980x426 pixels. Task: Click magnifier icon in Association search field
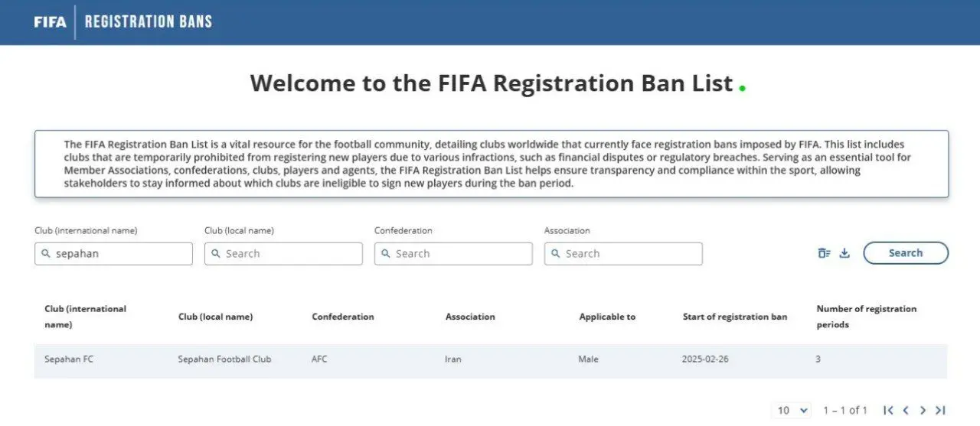(x=556, y=254)
